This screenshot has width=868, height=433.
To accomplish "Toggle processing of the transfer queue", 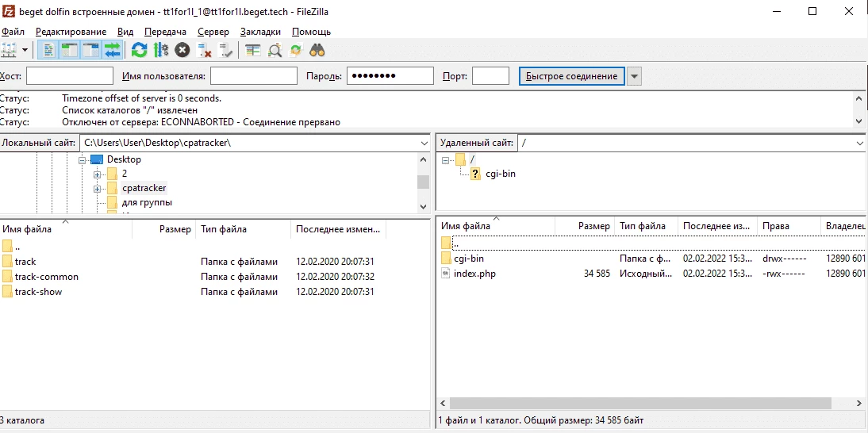I will [x=161, y=50].
